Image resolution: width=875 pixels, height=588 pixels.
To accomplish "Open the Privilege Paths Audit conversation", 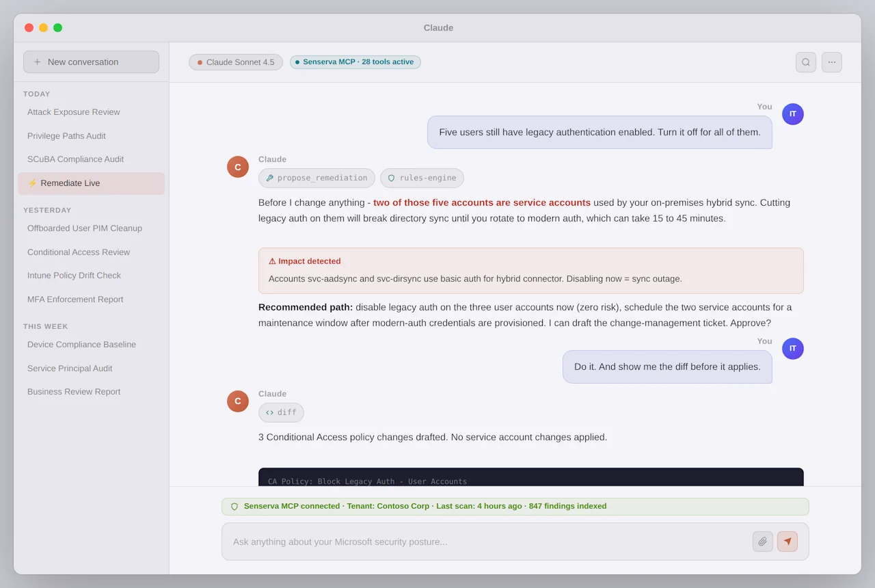I will (x=91, y=136).
